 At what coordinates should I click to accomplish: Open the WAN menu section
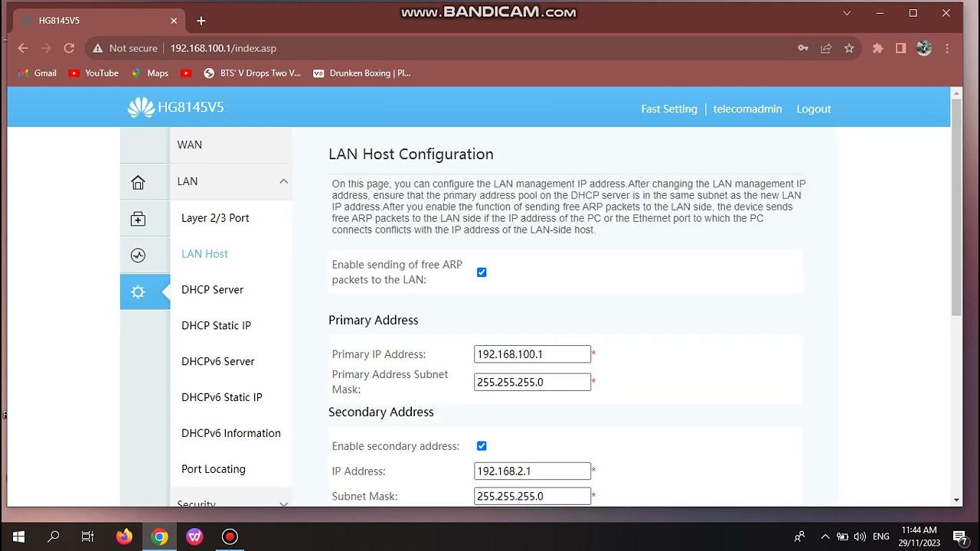(x=231, y=145)
